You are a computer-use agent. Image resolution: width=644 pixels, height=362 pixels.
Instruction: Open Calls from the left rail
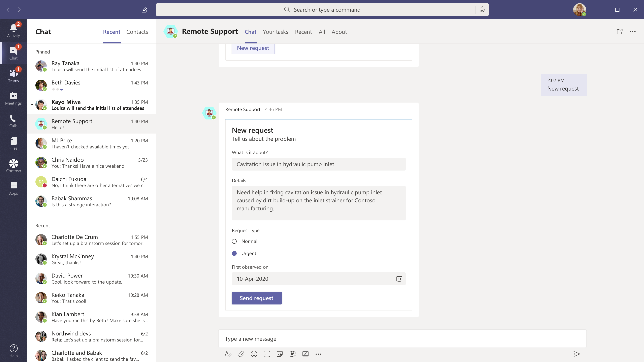tap(13, 121)
